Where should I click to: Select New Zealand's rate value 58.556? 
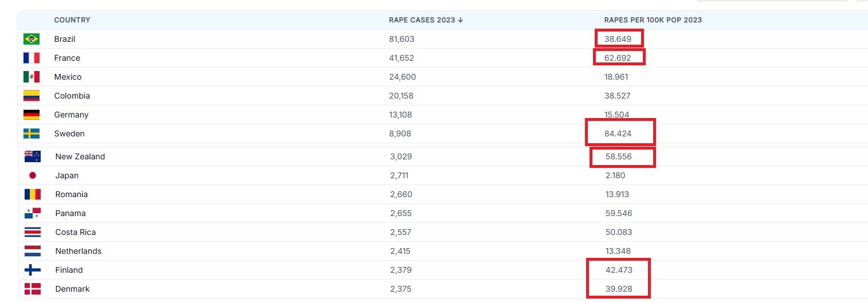click(619, 156)
